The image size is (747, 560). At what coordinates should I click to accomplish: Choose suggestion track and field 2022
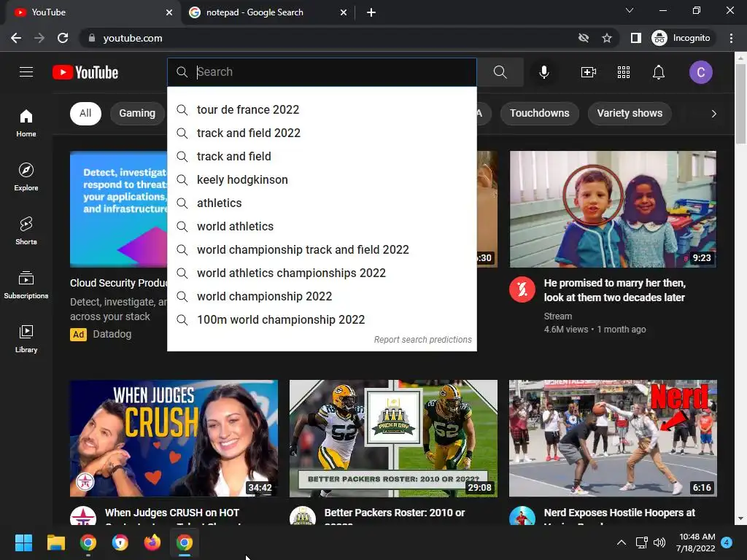click(x=322, y=133)
